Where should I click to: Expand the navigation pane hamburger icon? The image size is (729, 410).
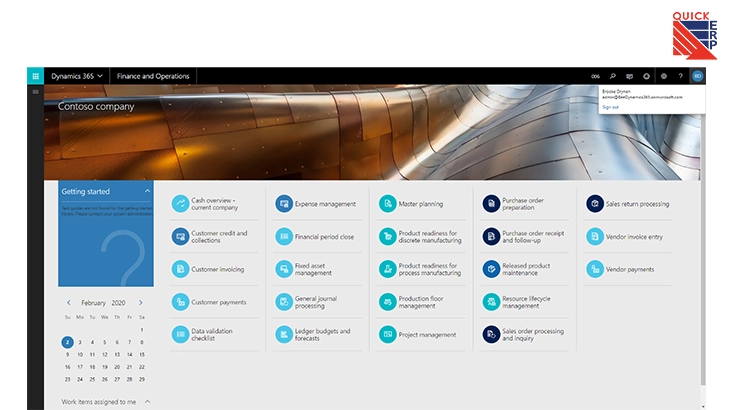(x=35, y=92)
